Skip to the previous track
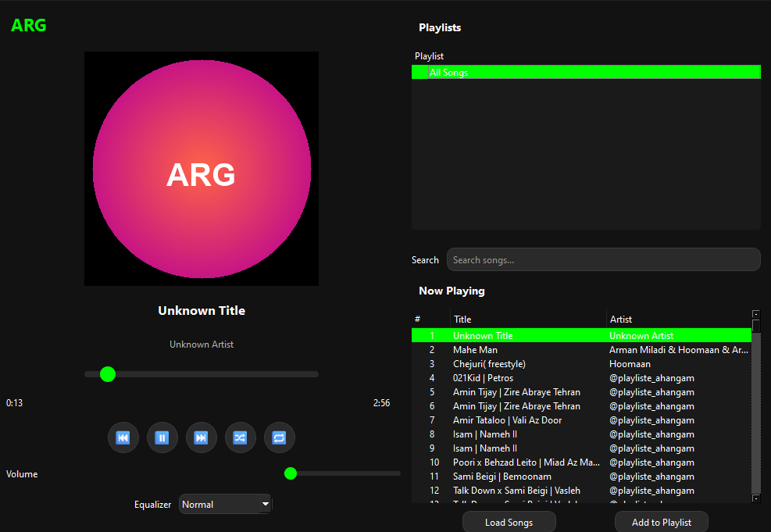 click(x=123, y=437)
